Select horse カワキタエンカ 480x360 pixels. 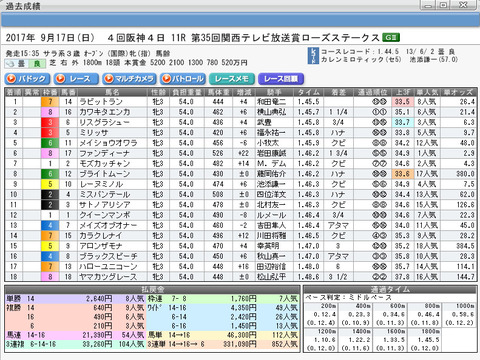click(x=105, y=112)
